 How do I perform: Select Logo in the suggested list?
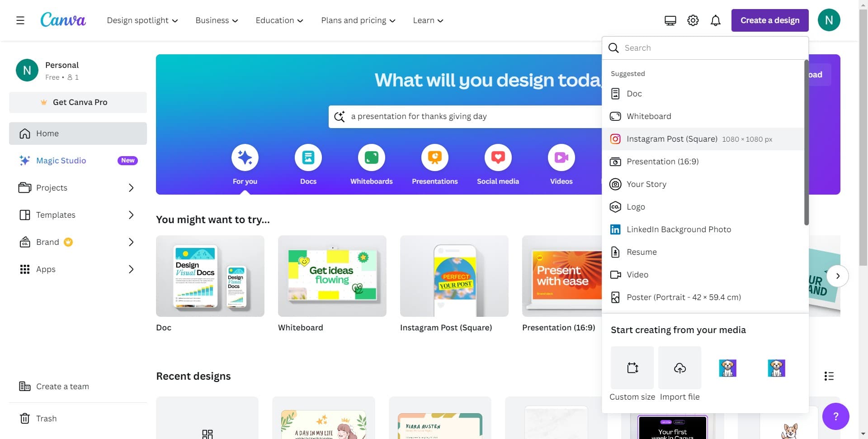coord(636,207)
